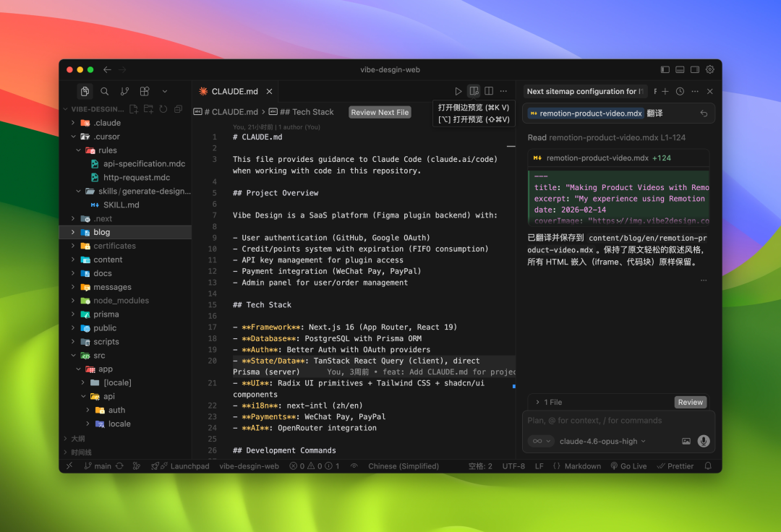The height and width of the screenshot is (532, 781).
Task: Run the file with play icon
Action: (458, 92)
